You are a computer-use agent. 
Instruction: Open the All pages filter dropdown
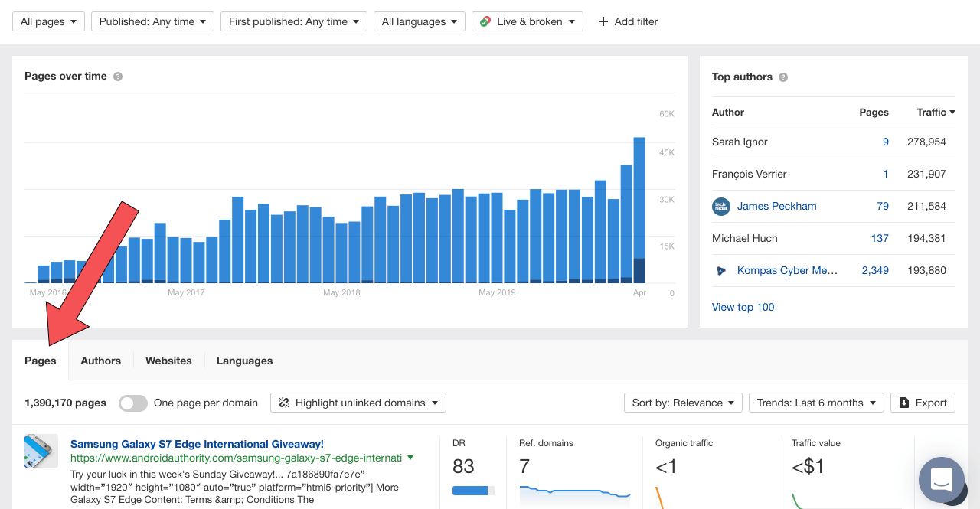point(48,21)
